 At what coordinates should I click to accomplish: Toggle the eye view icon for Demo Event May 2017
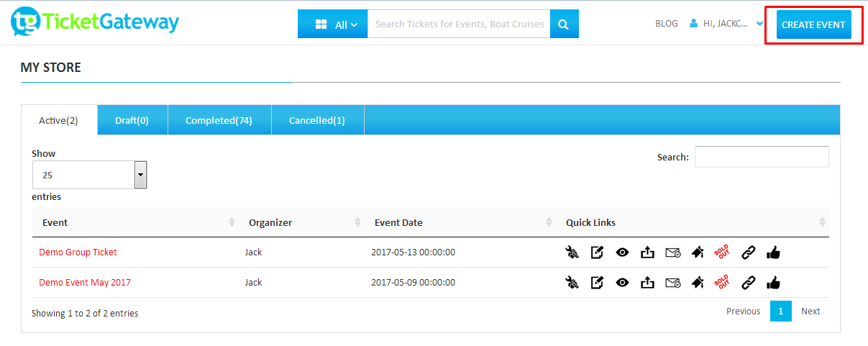(x=622, y=283)
